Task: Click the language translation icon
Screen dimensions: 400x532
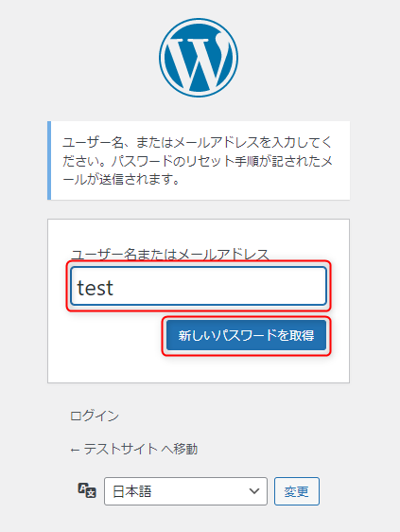Action: click(87, 490)
